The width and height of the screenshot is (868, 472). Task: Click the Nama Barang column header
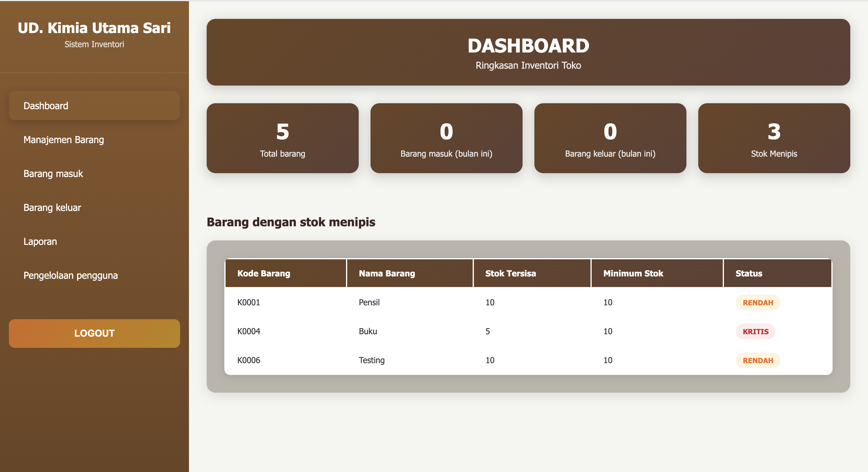click(387, 273)
